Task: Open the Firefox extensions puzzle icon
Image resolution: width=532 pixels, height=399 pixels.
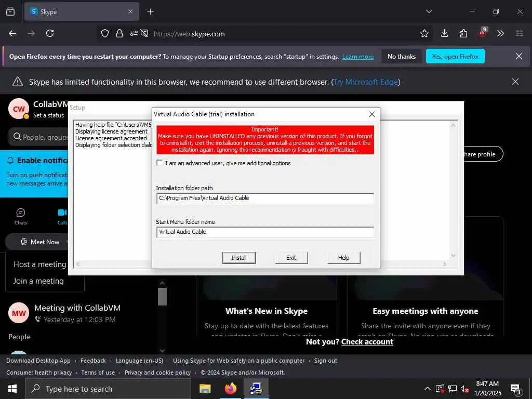Action: point(463,33)
